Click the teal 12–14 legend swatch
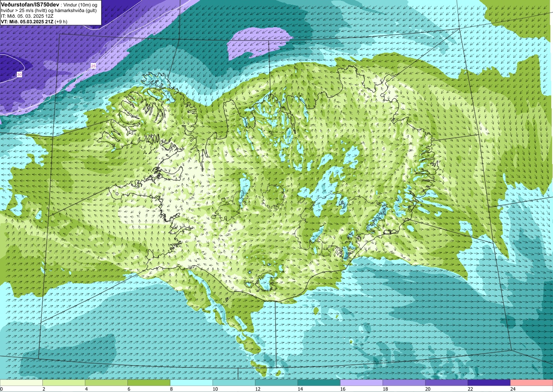 click(276, 383)
